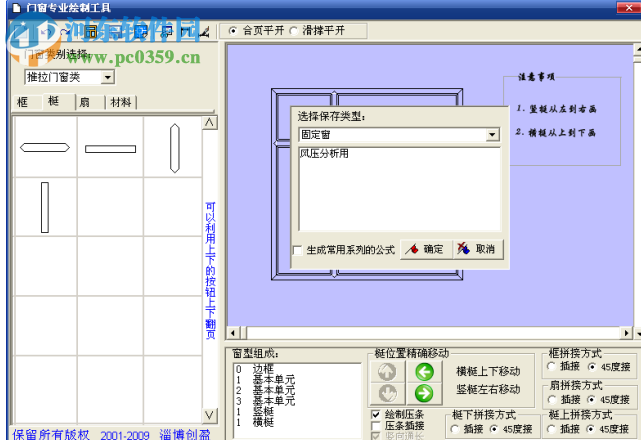This screenshot has height=440, width=641.
Task: Page up the mullion shape palette
Action: click(x=209, y=123)
